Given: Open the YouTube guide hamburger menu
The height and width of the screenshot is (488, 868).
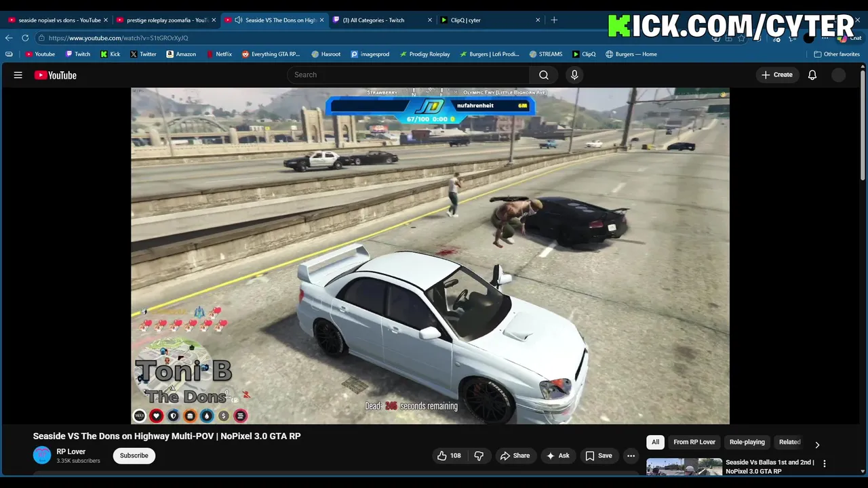Looking at the screenshot, I should [x=18, y=75].
